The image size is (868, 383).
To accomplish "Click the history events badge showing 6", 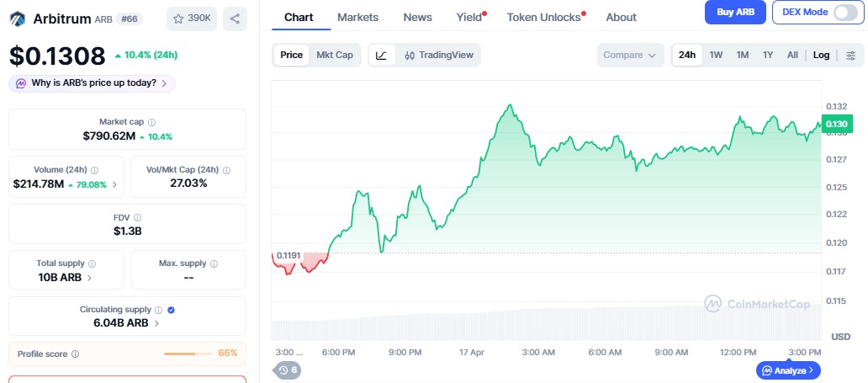I will pos(287,370).
